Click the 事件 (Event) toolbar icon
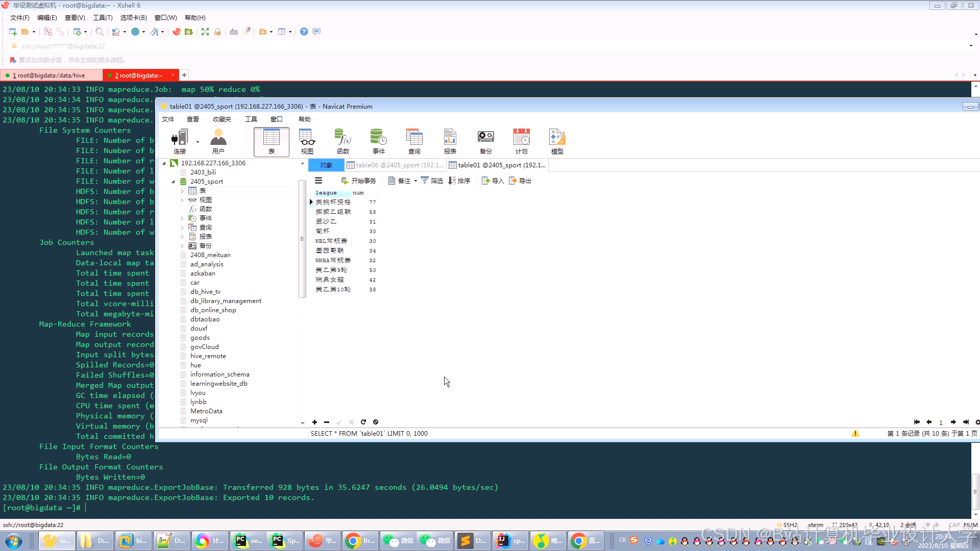This screenshot has height=551, width=980. point(378,141)
